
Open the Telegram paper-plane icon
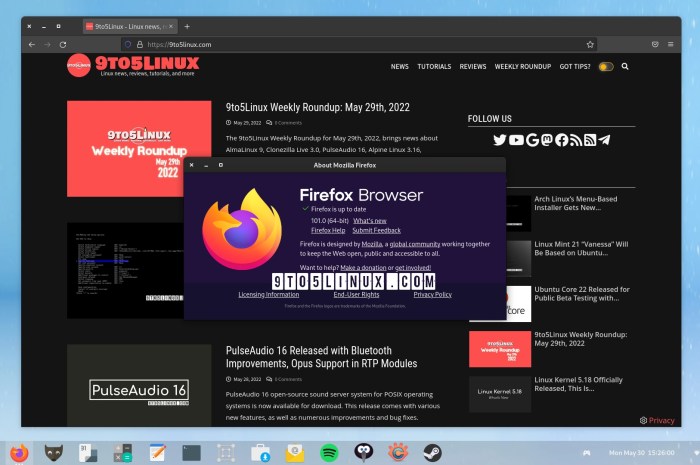pos(604,140)
